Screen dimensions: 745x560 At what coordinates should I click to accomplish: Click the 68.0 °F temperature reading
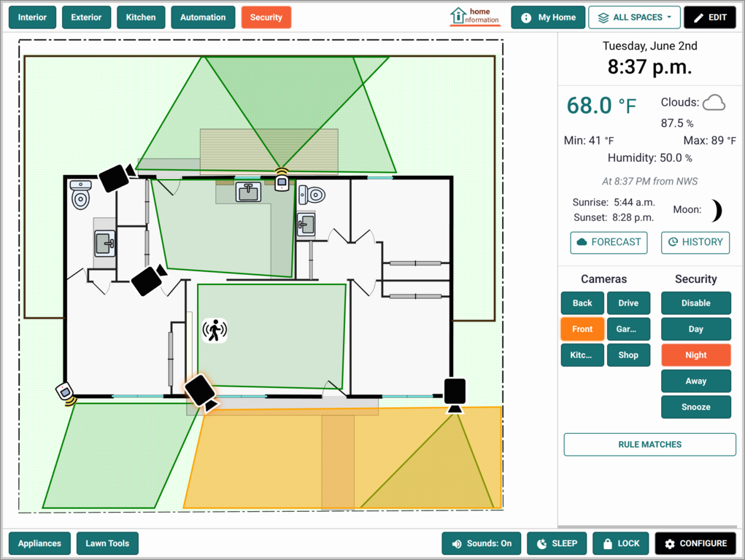point(601,106)
